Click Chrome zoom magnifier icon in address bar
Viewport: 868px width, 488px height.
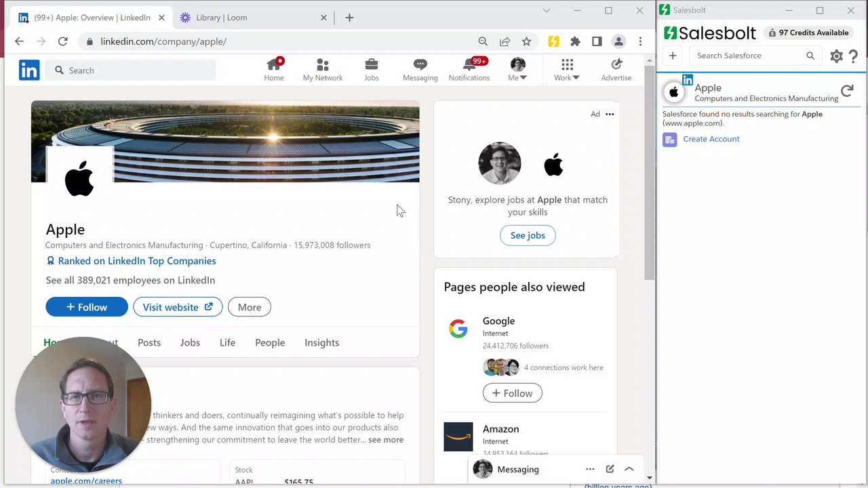coord(483,41)
